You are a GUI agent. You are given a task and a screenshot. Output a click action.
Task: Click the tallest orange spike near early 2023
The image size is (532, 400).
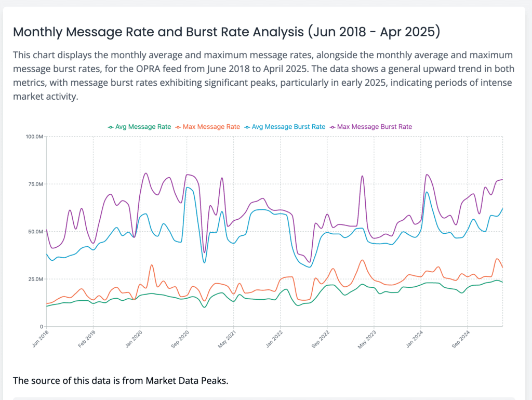362,261
